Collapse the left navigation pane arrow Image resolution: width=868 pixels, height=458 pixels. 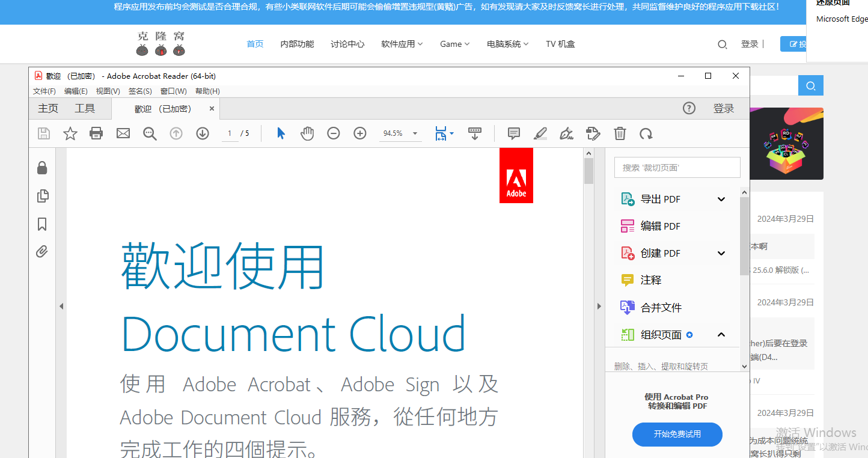pos(61,307)
